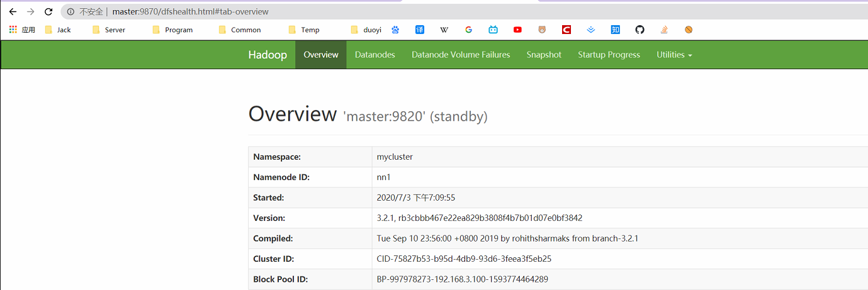
Task: Select the Overview tab
Action: click(321, 55)
